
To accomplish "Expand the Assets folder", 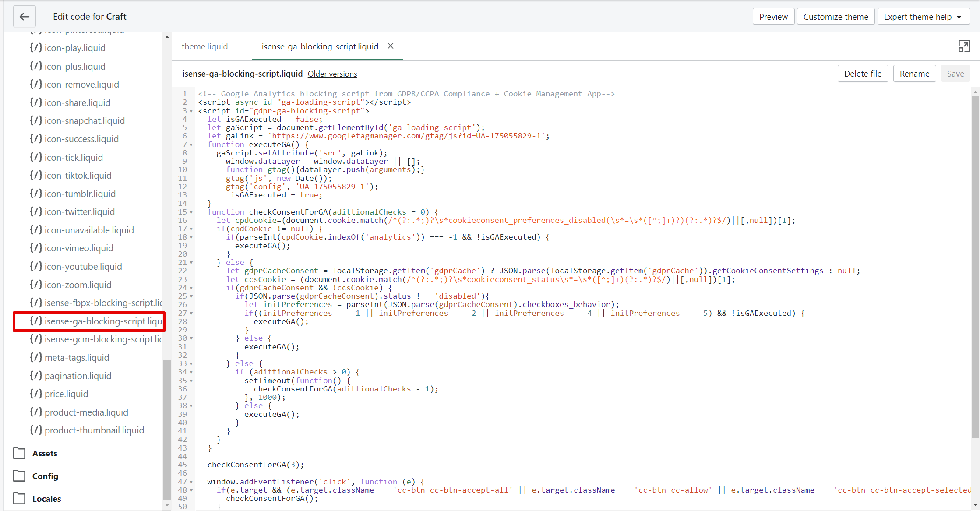I will [35, 453].
